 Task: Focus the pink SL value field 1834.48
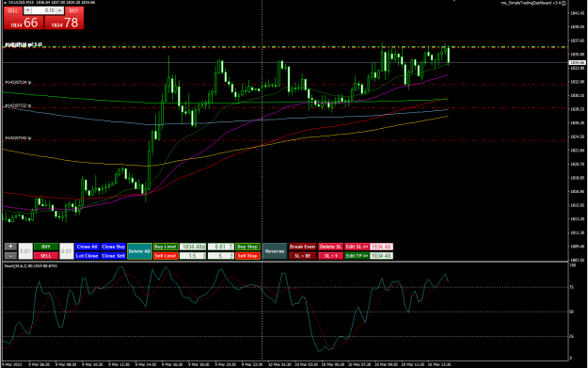coord(381,247)
